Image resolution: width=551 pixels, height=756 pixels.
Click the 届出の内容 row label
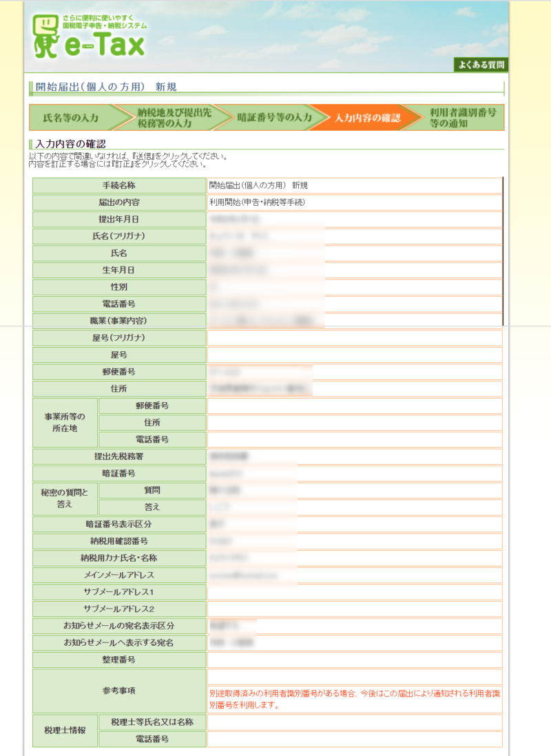pos(119,202)
